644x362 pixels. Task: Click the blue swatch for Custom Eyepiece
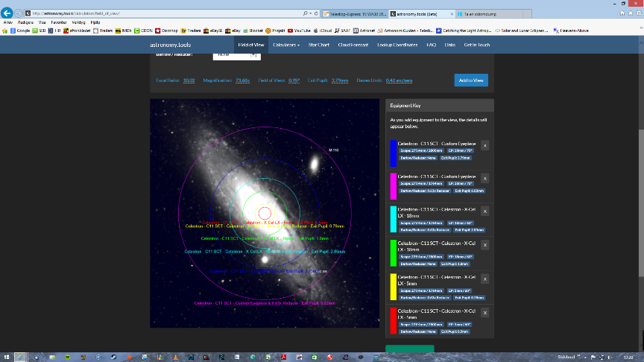coord(393,153)
